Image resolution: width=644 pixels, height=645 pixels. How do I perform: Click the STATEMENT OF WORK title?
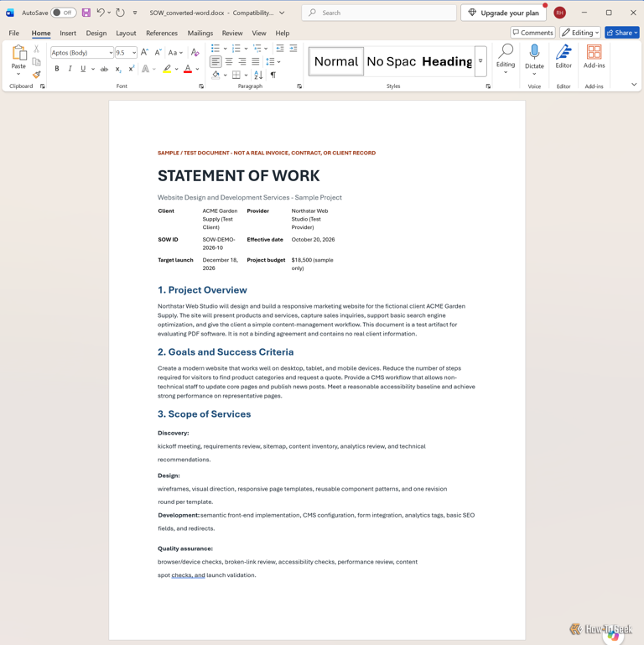[x=238, y=175]
